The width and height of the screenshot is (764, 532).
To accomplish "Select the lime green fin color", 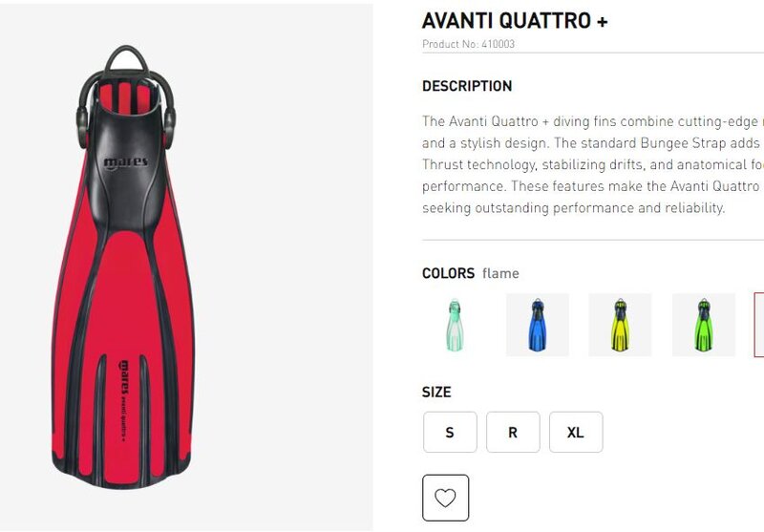I will click(704, 325).
